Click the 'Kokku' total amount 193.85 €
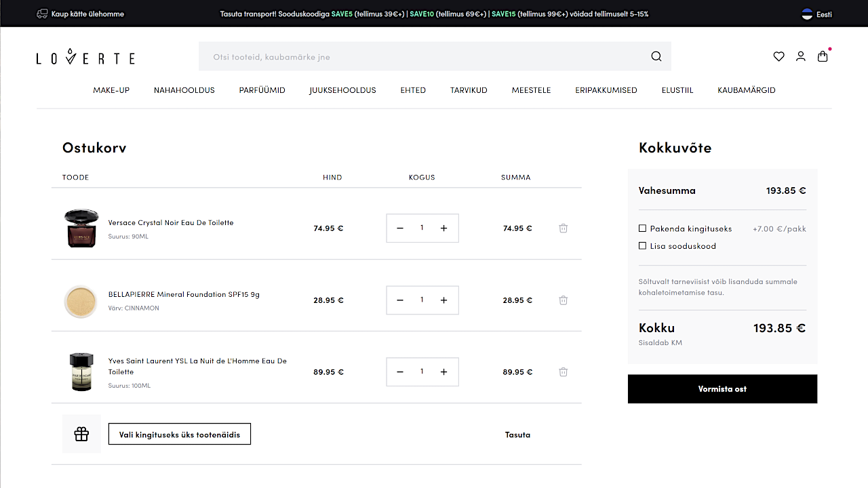Viewport: 868px width, 488px height. pos(779,328)
